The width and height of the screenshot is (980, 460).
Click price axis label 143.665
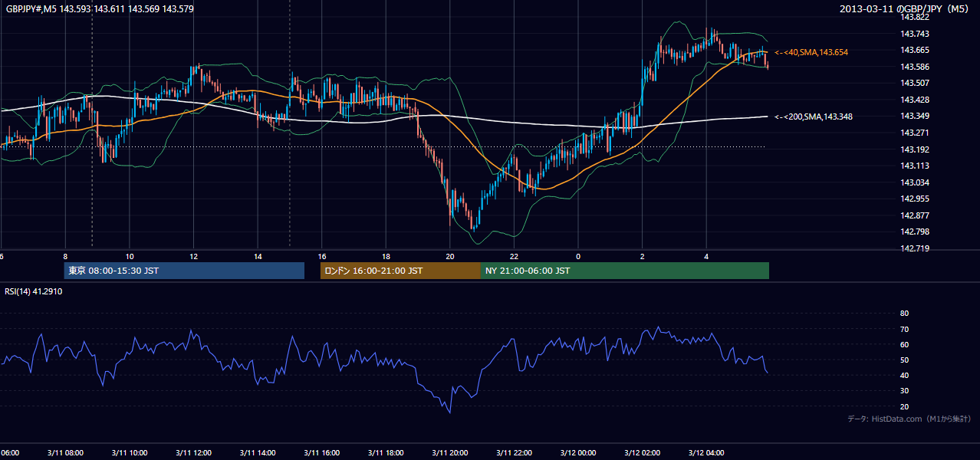click(916, 50)
